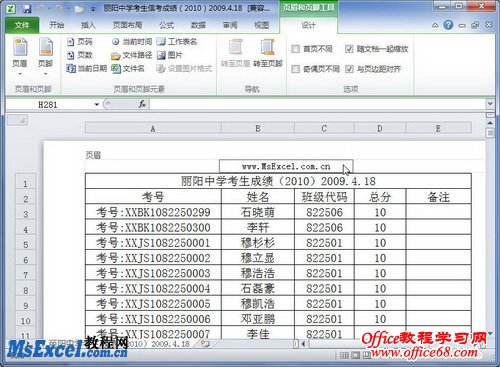Screen dimensions: 500x367
Task: Click the Save icon in quick access toolbar
Action: (26, 9)
